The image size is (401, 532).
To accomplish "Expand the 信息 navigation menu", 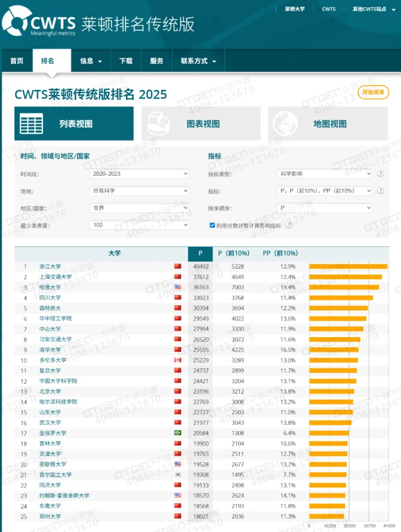I will (91, 61).
